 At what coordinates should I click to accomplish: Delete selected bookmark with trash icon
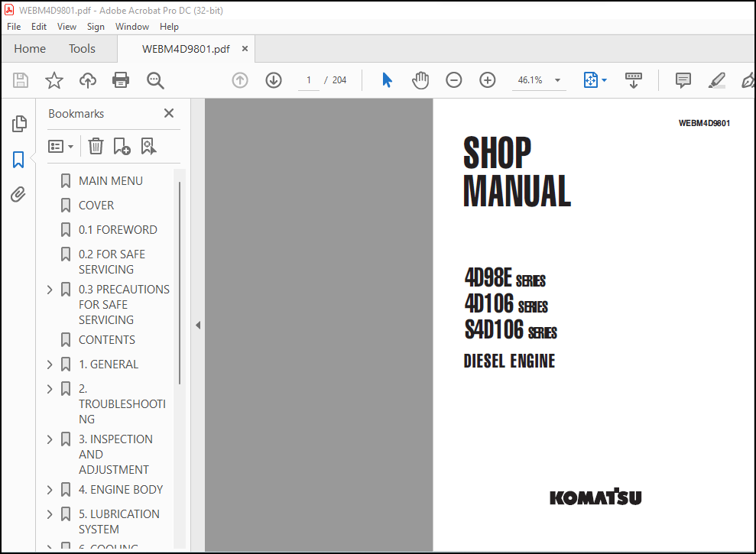click(96, 146)
